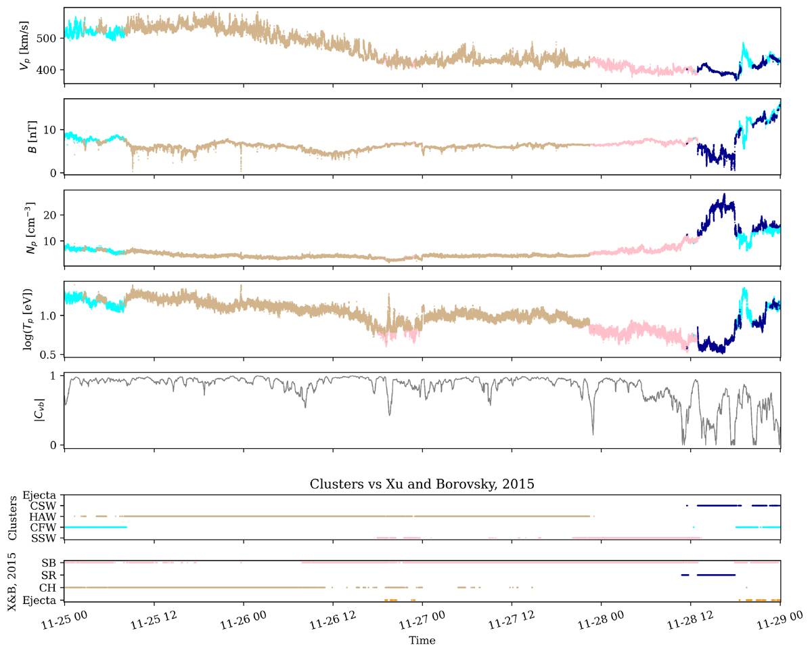
Task: Click the Np [cm⁻³] y-axis label
Action: tap(28, 227)
